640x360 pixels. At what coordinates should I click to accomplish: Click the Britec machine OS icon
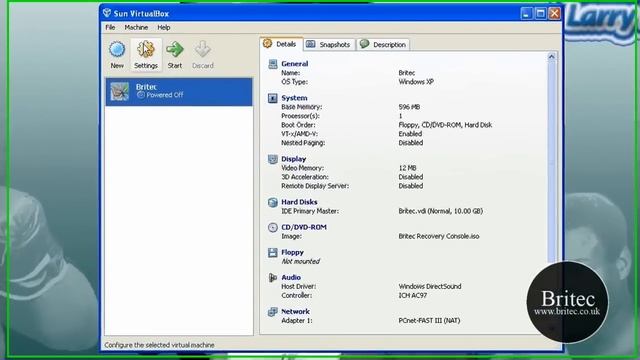(x=120, y=91)
